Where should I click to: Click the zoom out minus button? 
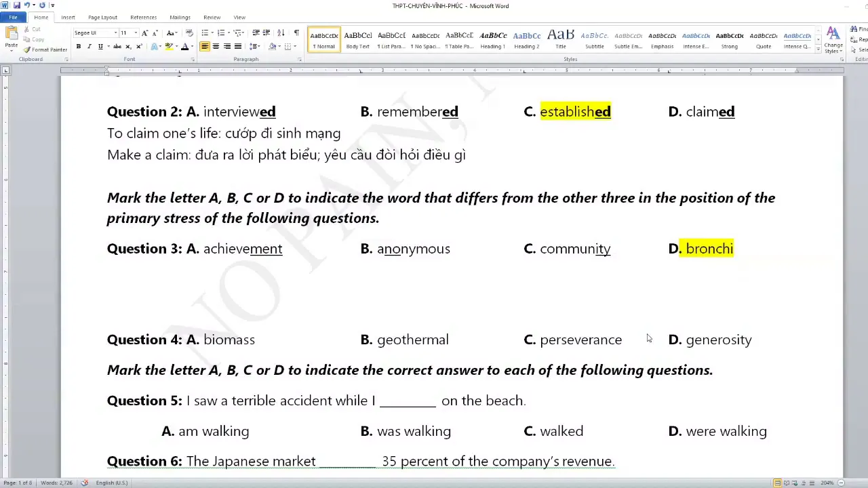842,483
